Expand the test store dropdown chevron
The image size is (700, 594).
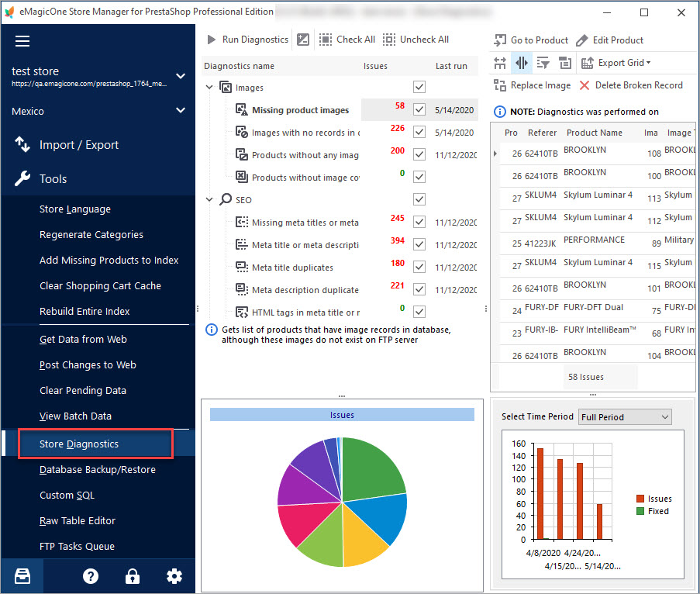tap(181, 76)
